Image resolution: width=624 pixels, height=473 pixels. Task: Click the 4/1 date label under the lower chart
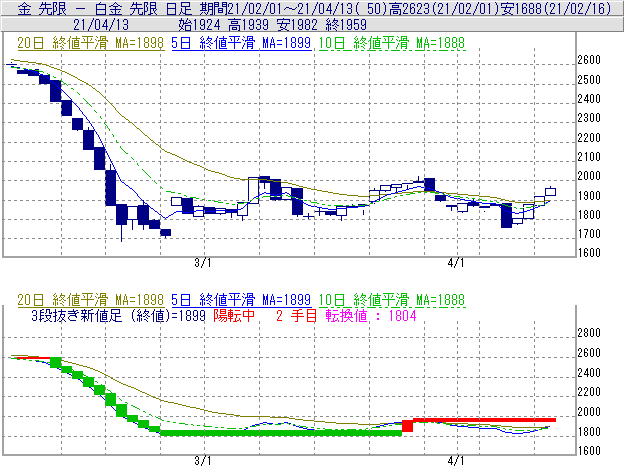coord(456,461)
